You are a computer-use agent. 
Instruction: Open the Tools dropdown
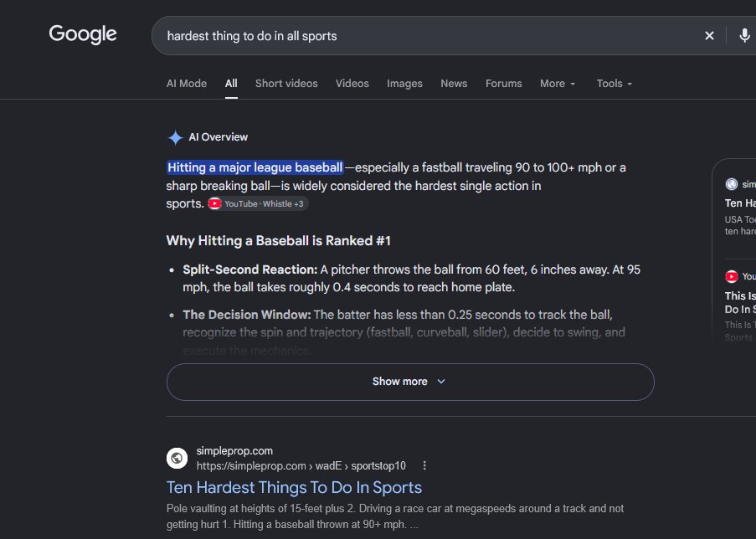pyautogui.click(x=615, y=84)
